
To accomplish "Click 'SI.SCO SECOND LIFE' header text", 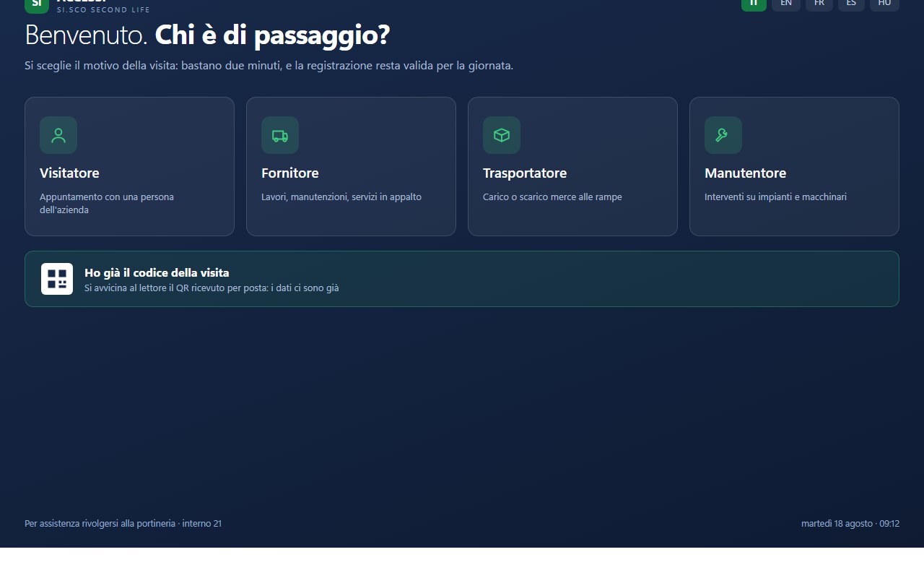I will [104, 10].
